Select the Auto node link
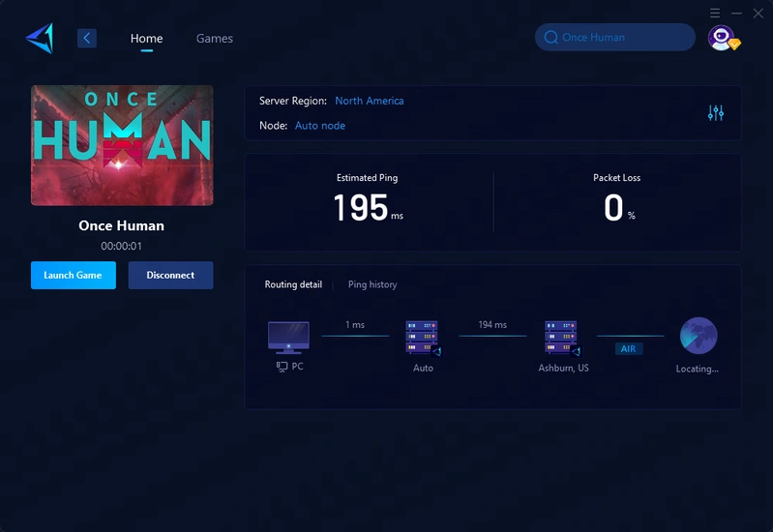Image resolution: width=773 pixels, height=532 pixels. coord(320,125)
